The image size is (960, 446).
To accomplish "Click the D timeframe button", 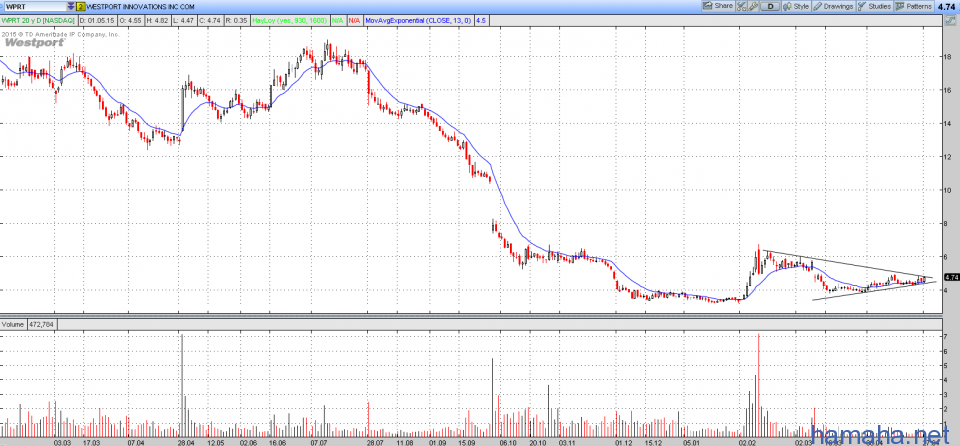I will (771, 6).
